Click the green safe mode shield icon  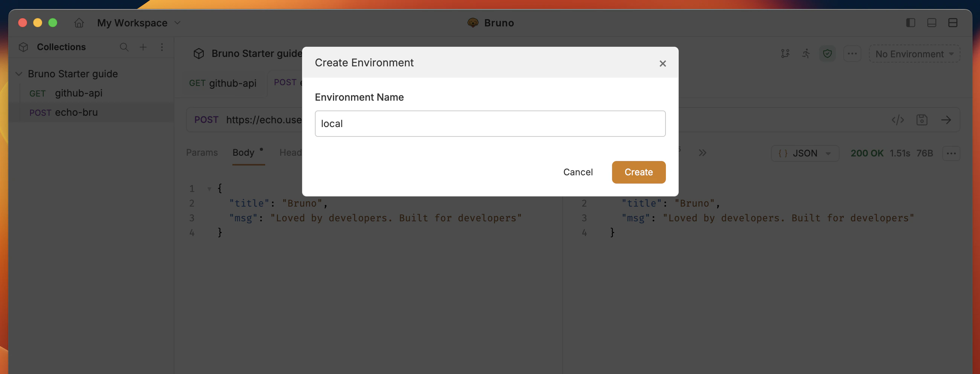point(828,54)
